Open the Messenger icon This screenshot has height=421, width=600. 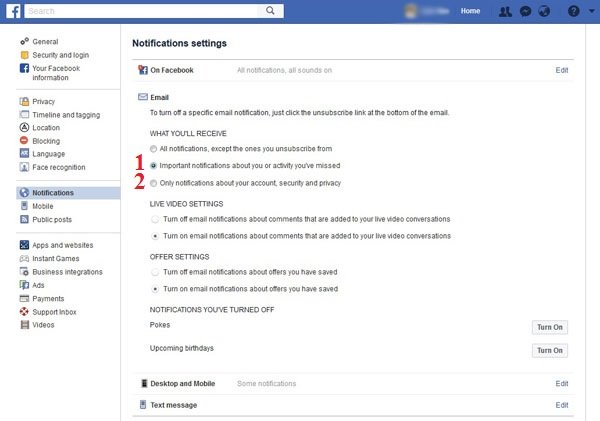coord(525,11)
